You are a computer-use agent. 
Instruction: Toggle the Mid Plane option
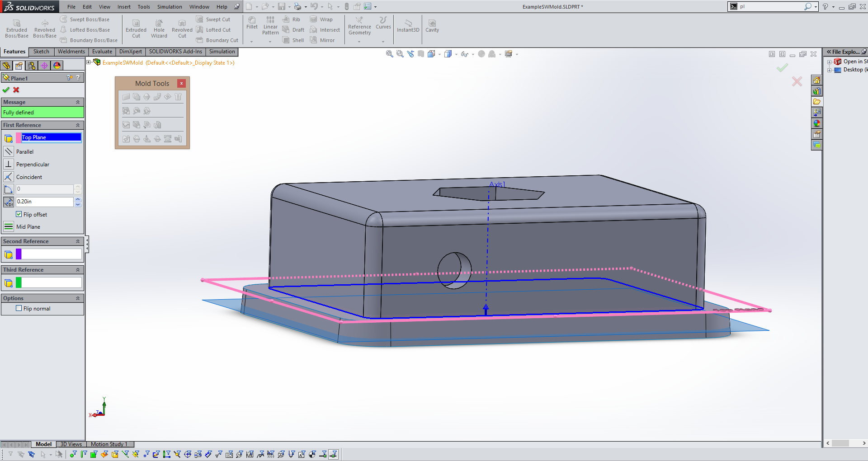[x=8, y=226]
